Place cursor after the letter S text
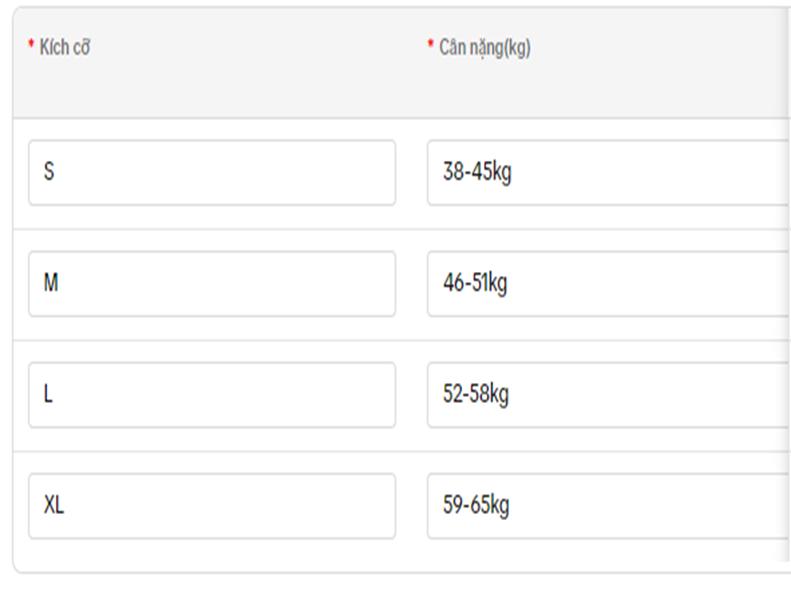The width and height of the screenshot is (791, 592). coord(55,171)
